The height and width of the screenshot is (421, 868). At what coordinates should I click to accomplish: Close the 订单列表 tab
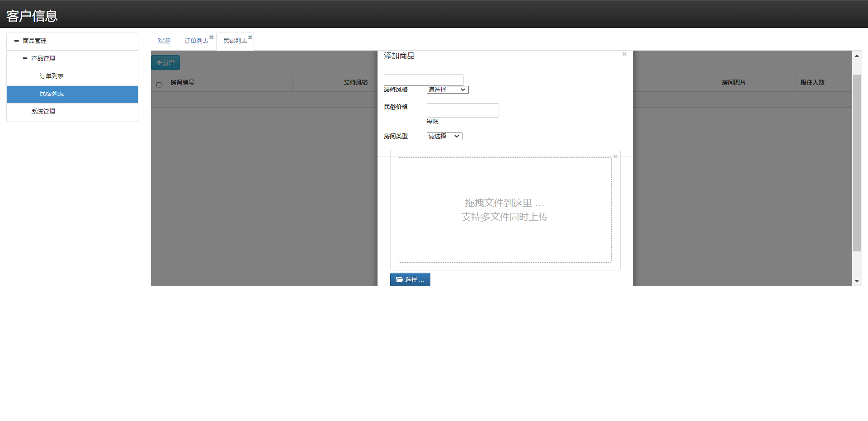pyautogui.click(x=212, y=38)
